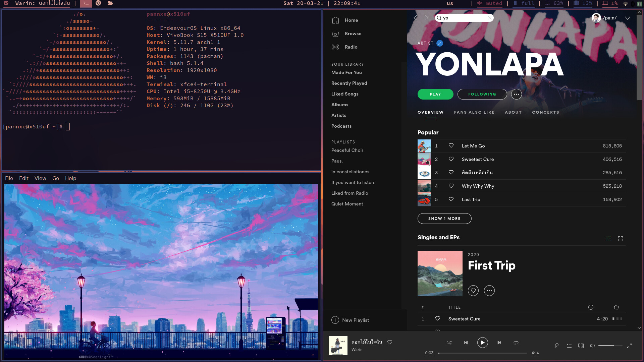Open Recently Played in library
This screenshot has width=644, height=362.
coord(349,83)
